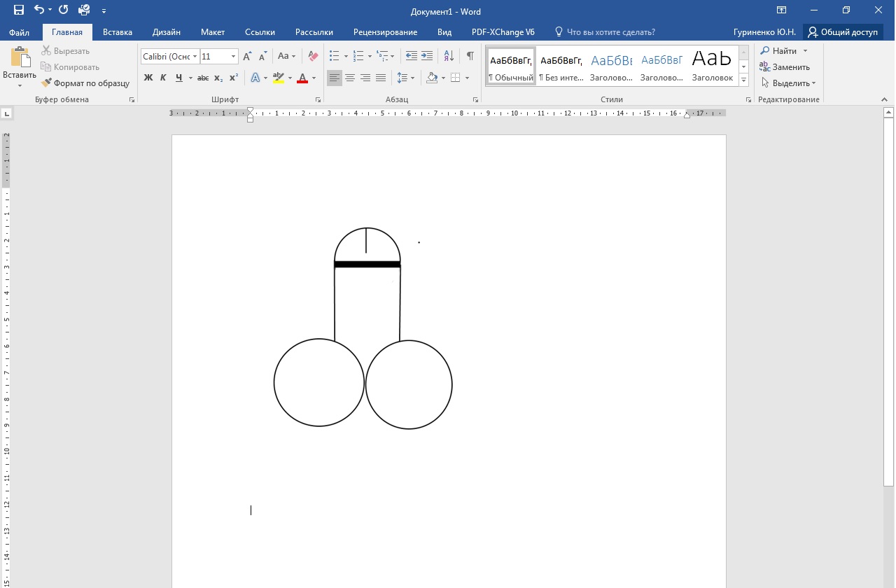Redo the last action
This screenshot has width=896, height=588.
pyautogui.click(x=64, y=10)
